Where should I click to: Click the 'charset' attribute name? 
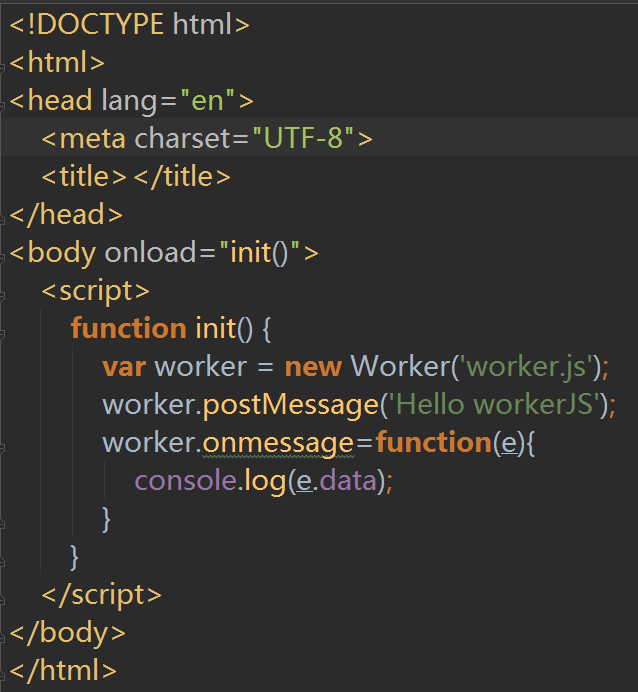(x=183, y=138)
